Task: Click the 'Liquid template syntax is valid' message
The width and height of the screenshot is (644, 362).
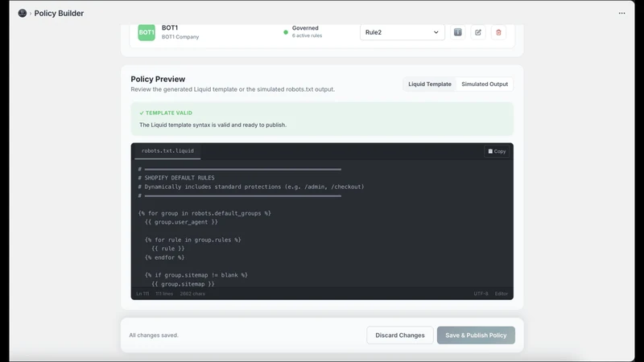Action: pyautogui.click(x=213, y=125)
